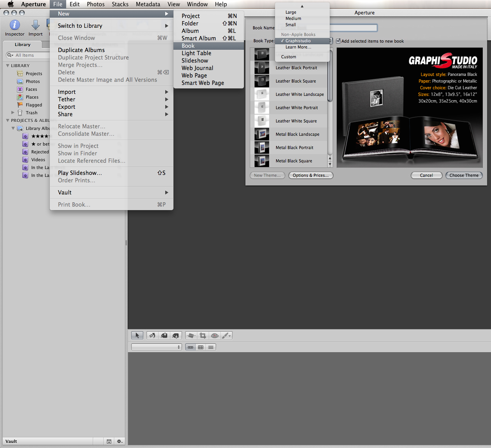Click the Import arrow icon in toolbar
Image resolution: width=491 pixels, height=448 pixels.
click(35, 25)
